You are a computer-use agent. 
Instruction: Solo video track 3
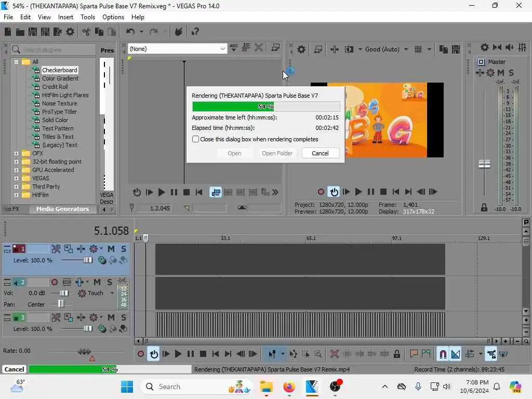pos(124,317)
